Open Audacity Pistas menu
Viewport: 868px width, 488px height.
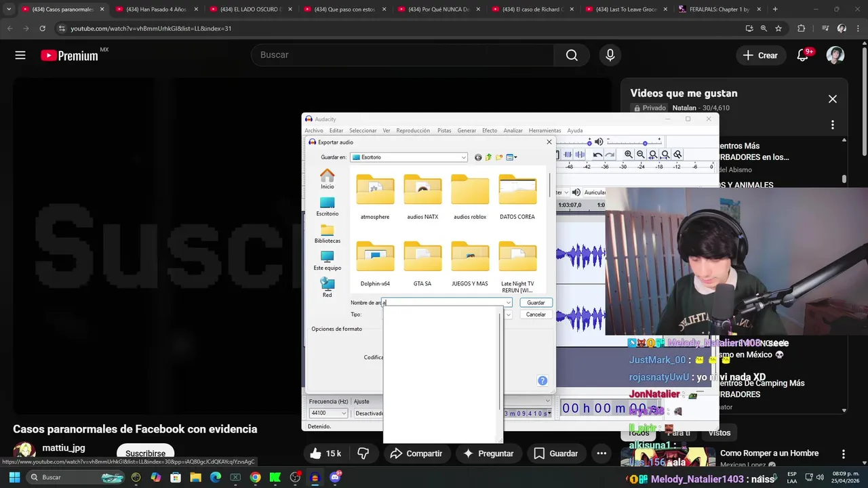coord(444,131)
